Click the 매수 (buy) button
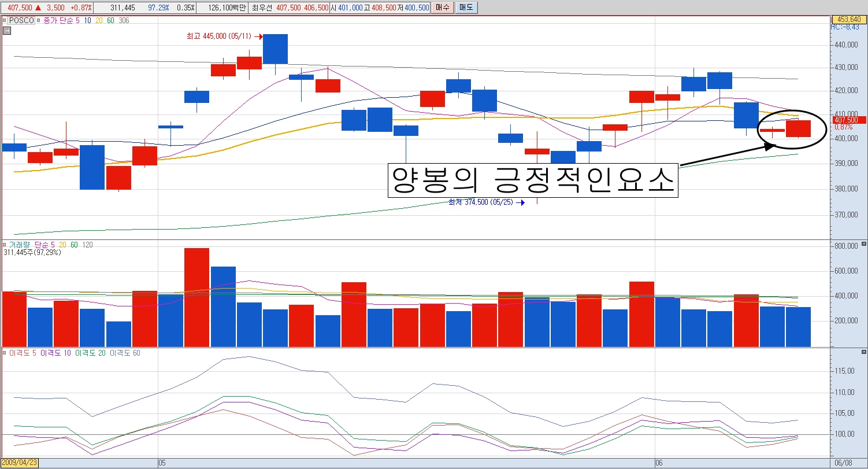 442,8
